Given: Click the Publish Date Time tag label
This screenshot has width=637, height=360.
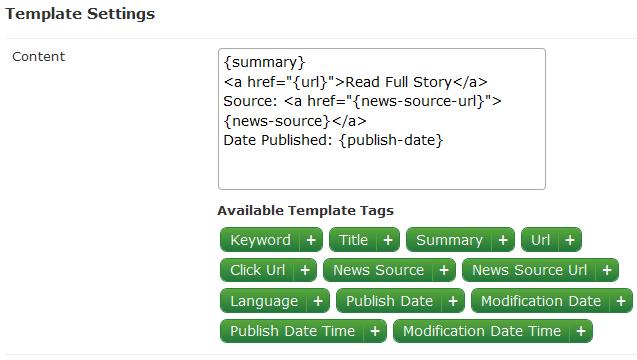Looking at the screenshot, I should pos(292,331).
